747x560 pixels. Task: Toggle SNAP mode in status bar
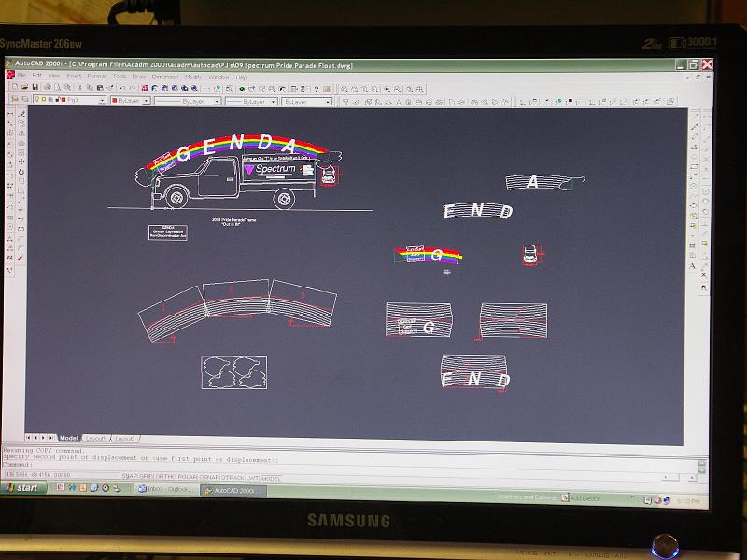(x=130, y=476)
